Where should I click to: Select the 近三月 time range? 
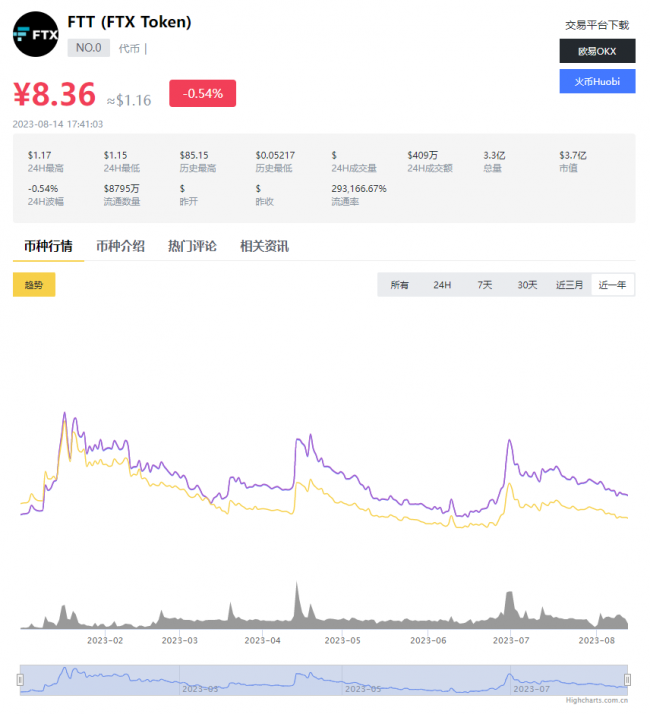pos(569,285)
